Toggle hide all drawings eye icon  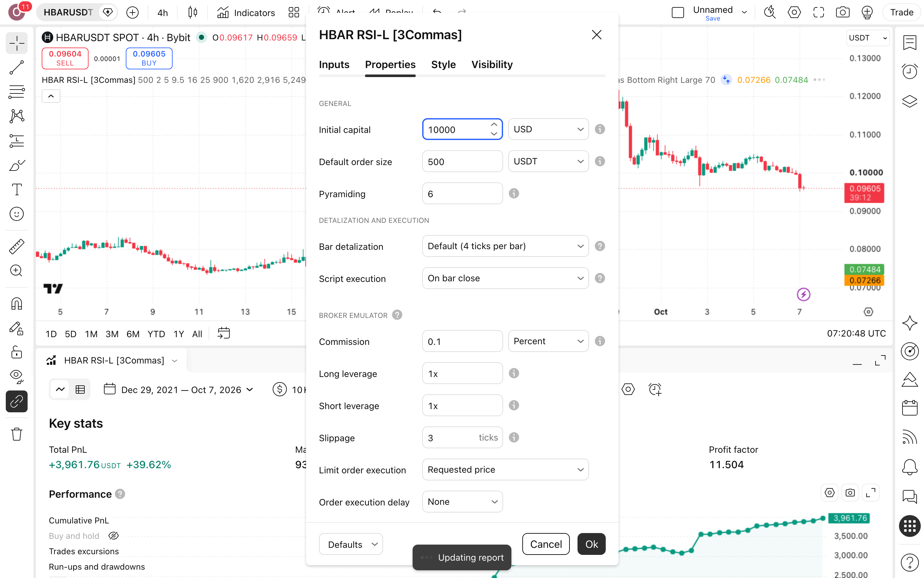coord(16,377)
